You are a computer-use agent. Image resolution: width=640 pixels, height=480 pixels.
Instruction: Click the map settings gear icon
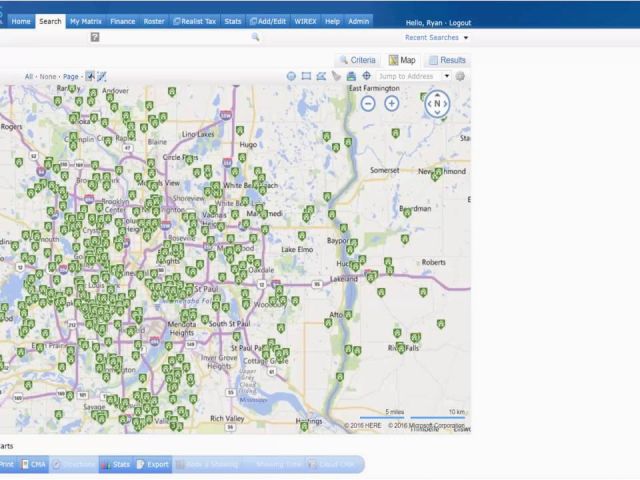460,76
